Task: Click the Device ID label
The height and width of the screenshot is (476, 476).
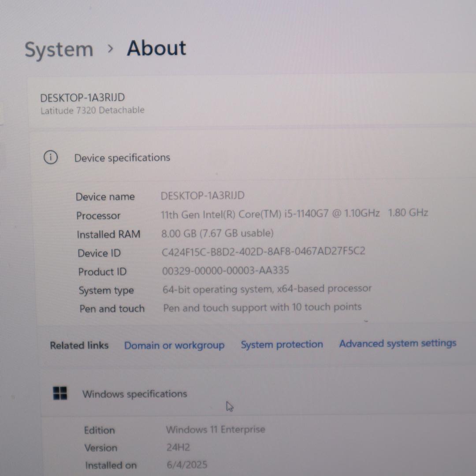Action: [99, 253]
